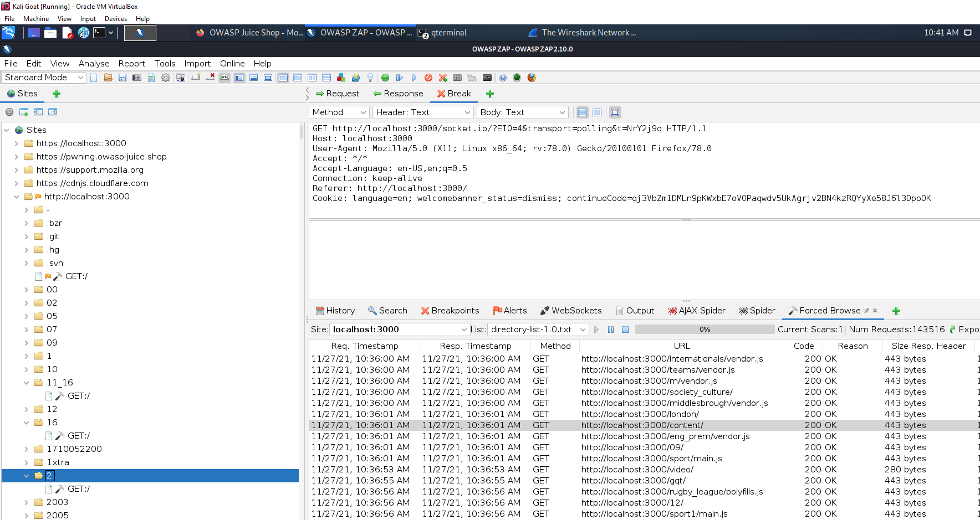The width and height of the screenshot is (980, 520).
Task: Switch to the Response tab
Action: coord(398,94)
